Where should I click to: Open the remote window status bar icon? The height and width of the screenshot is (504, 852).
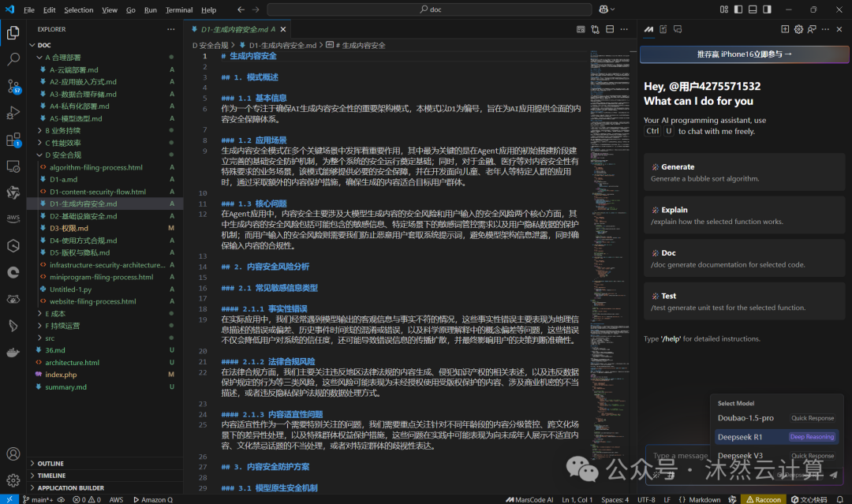click(x=9, y=499)
